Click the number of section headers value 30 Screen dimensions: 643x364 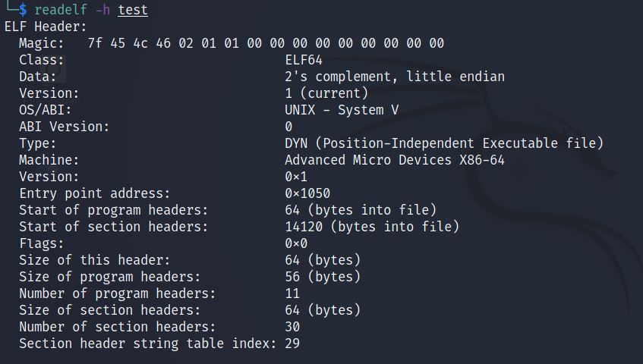tap(292, 327)
